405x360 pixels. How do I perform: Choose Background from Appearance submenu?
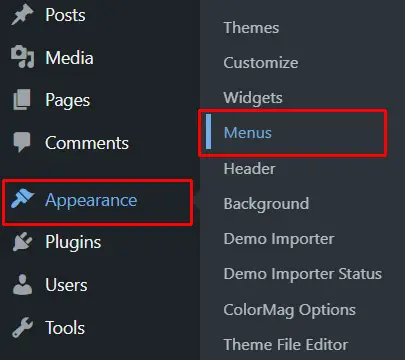pos(266,204)
